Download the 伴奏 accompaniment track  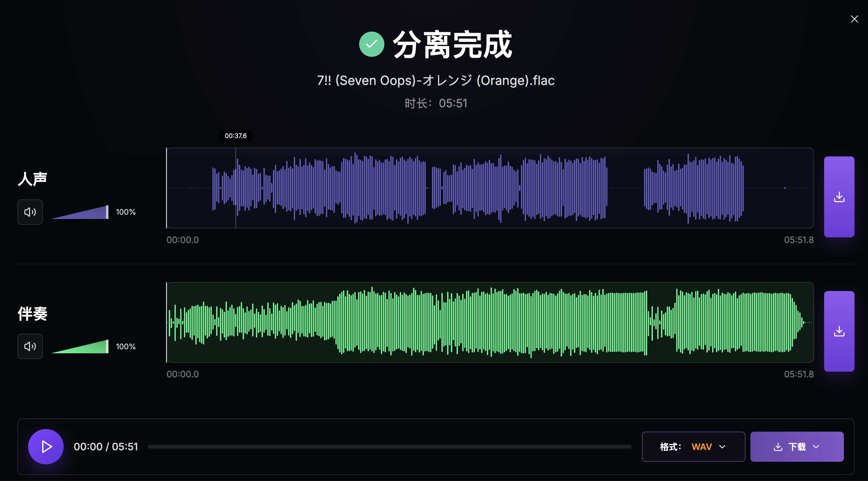(839, 331)
